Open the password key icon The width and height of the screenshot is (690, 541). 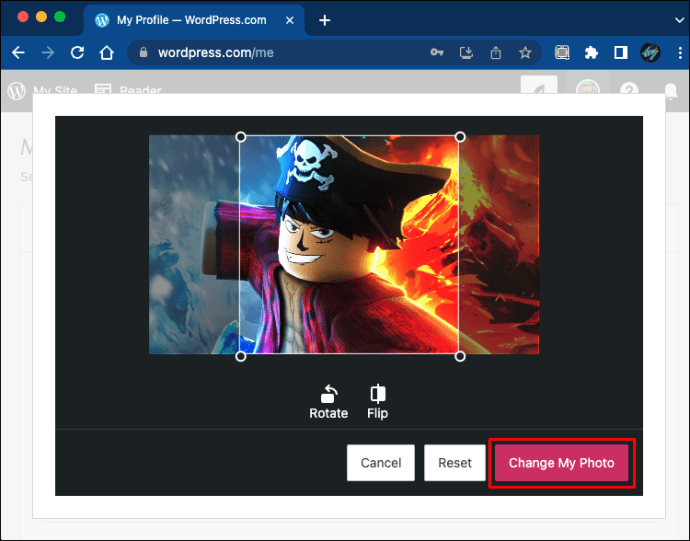coord(437,53)
